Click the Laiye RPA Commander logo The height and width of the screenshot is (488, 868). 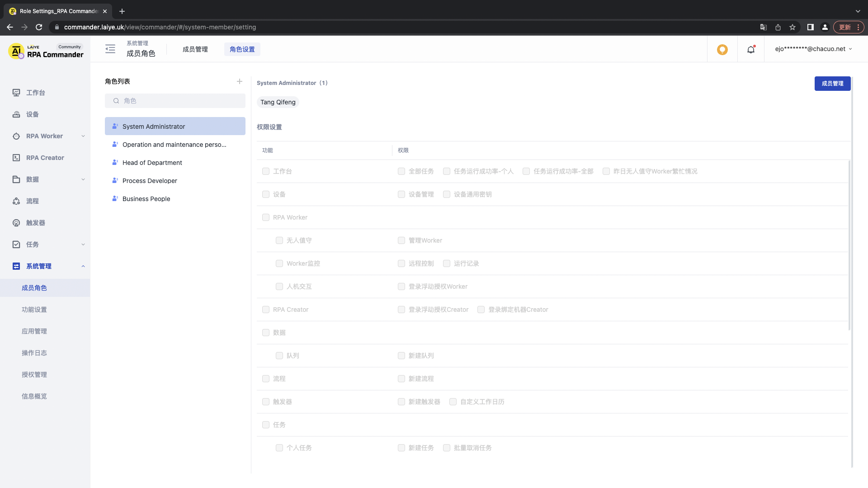(x=46, y=51)
